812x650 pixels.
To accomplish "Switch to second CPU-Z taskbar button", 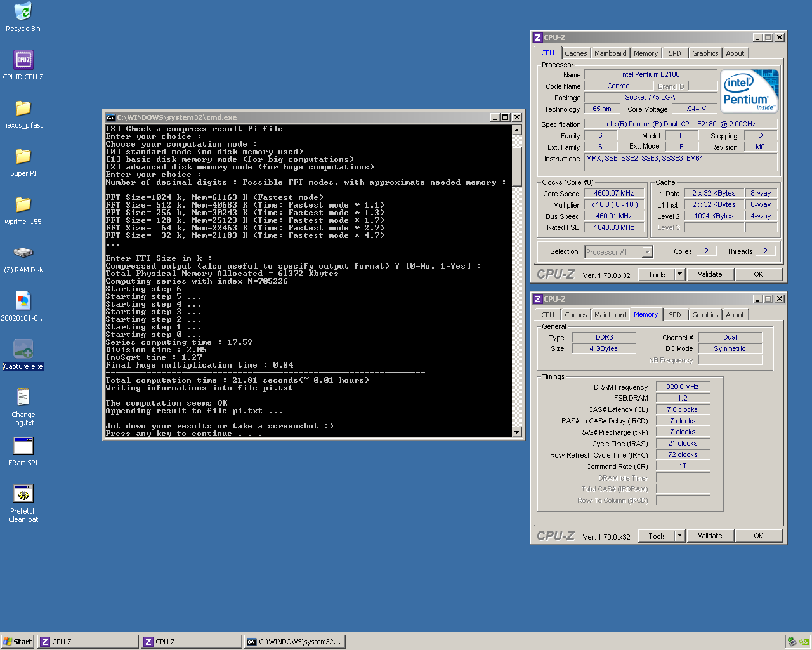I will point(192,642).
